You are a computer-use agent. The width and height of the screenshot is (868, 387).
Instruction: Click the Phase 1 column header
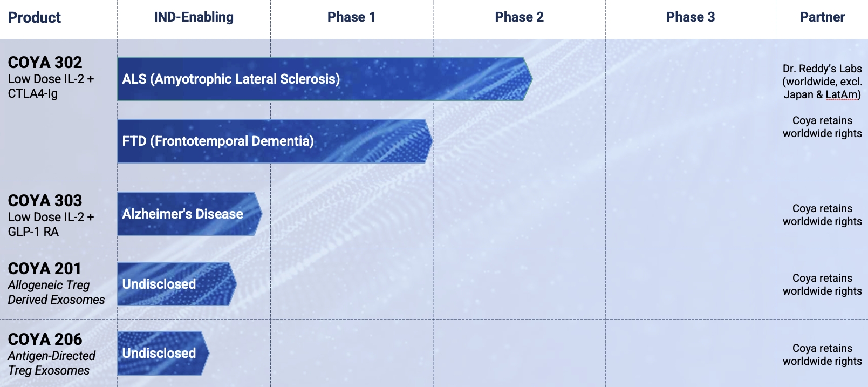[x=351, y=17]
